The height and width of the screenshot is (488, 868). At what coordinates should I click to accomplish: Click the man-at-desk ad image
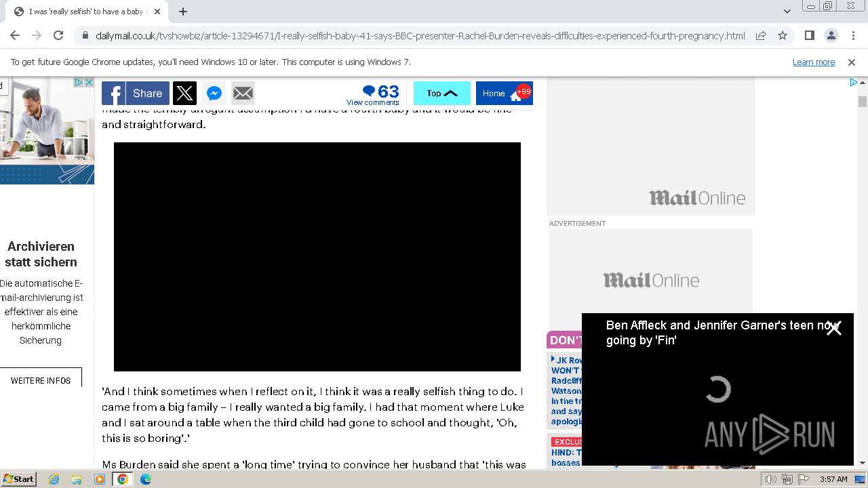tap(47, 131)
